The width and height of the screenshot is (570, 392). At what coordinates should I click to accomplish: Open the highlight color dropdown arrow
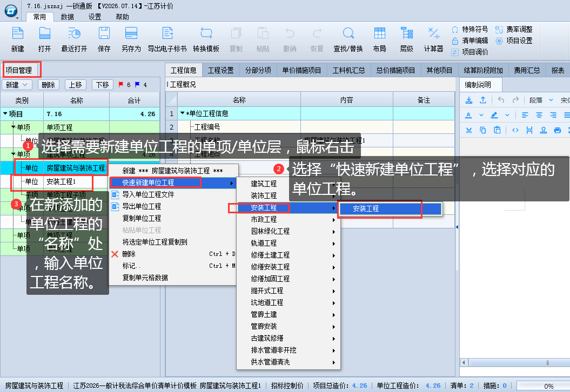[507, 115]
